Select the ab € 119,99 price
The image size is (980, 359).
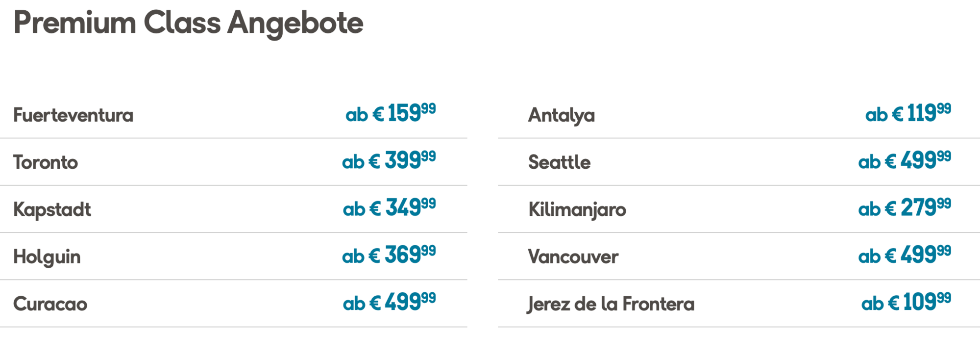(x=908, y=113)
